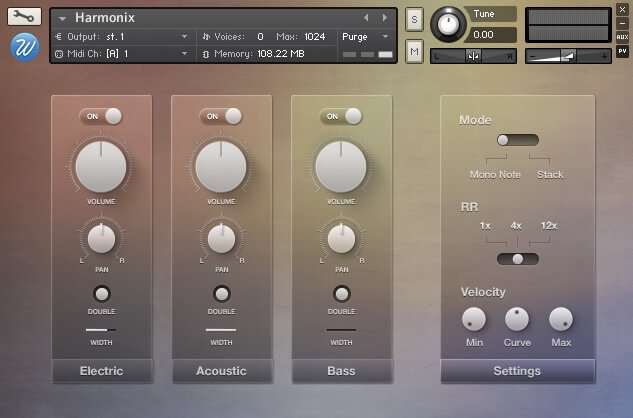This screenshot has height=418, width=633.
Task: Toggle the Acoustic channel ON switch
Action: tap(221, 116)
